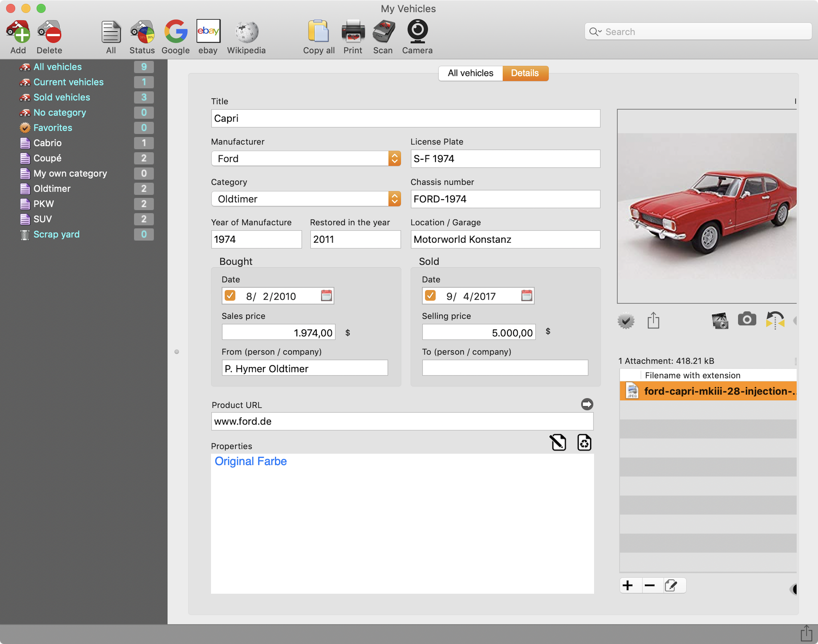Switch to the Details tab

click(x=525, y=73)
